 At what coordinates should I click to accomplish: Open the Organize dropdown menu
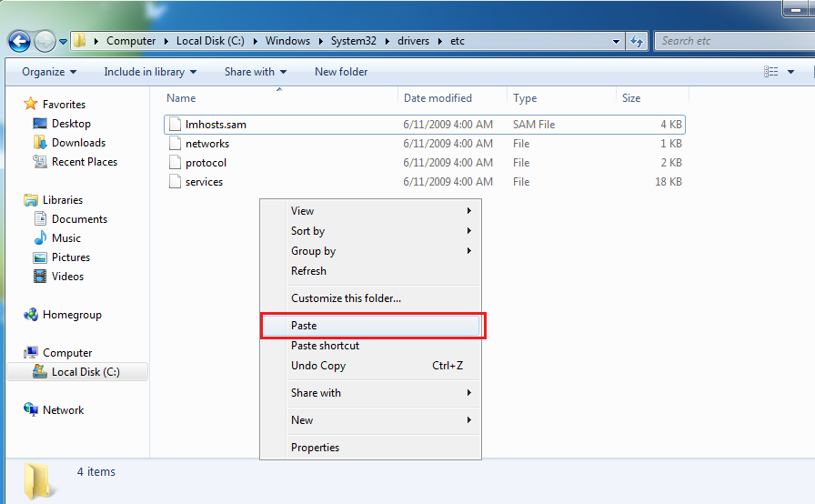[49, 72]
